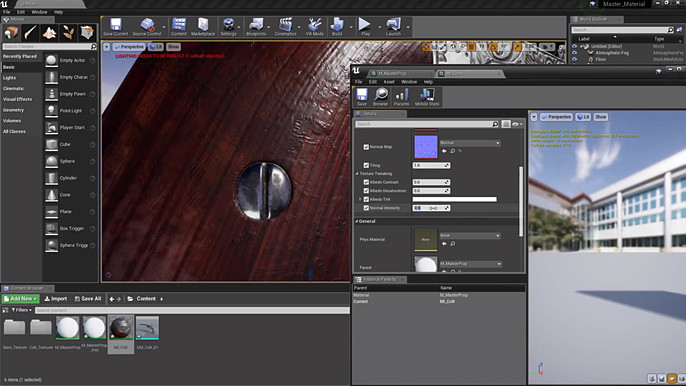This screenshot has width=686, height=386.
Task: Toggle the Albedo Desaturation checkbox
Action: [366, 191]
